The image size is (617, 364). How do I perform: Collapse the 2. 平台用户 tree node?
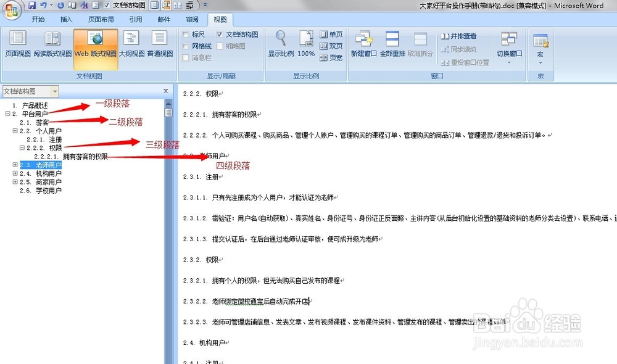(x=7, y=114)
